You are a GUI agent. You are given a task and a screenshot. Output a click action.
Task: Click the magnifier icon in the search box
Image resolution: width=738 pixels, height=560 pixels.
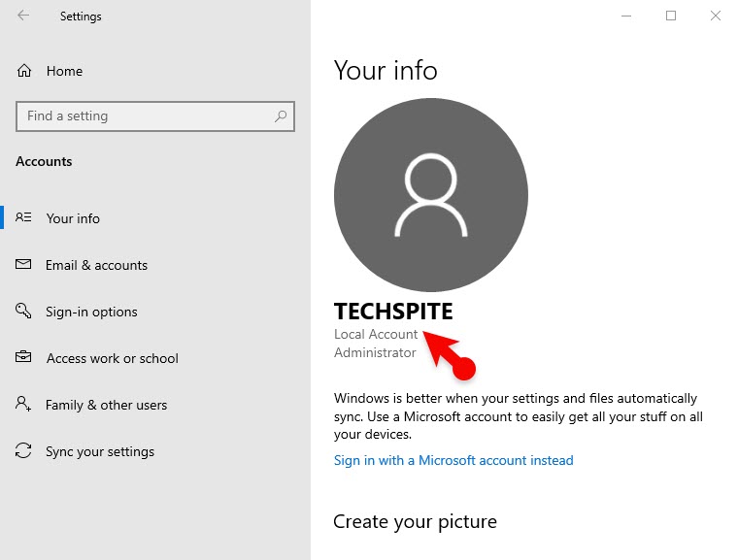click(x=281, y=116)
